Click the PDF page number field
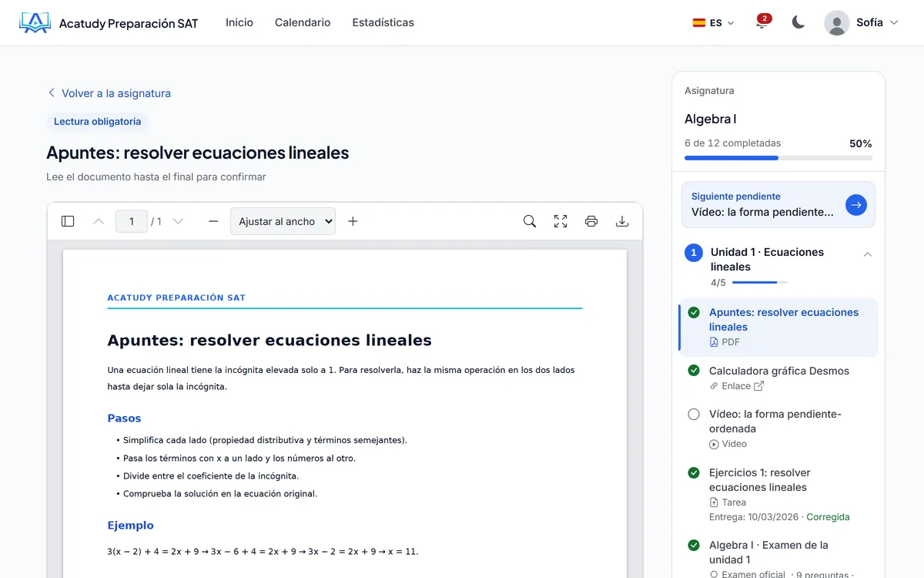The width and height of the screenshot is (924, 578). pyautogui.click(x=132, y=221)
